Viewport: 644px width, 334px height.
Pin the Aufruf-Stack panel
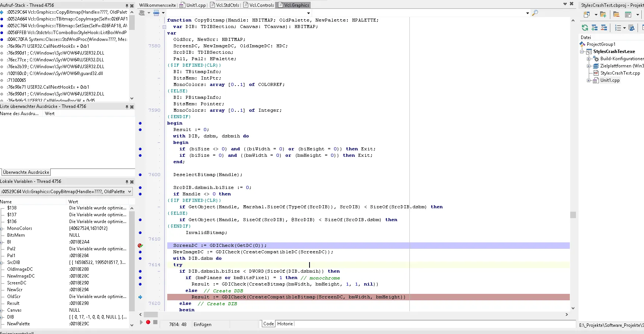pyautogui.click(x=127, y=6)
